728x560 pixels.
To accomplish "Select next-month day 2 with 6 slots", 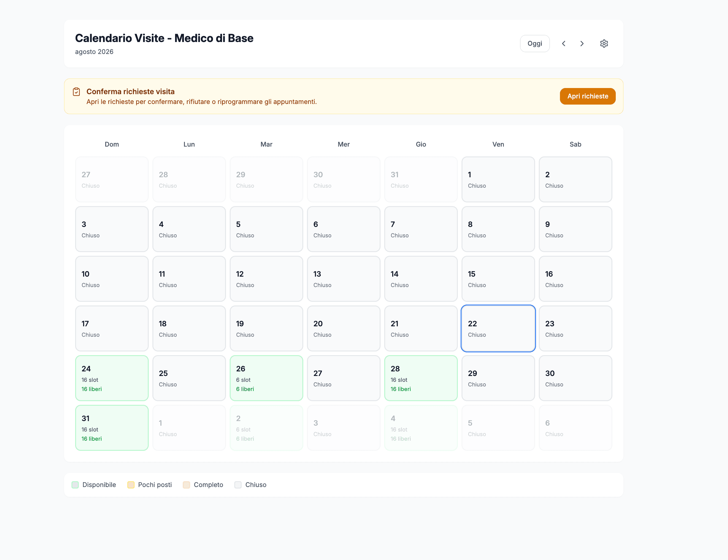I will click(266, 428).
